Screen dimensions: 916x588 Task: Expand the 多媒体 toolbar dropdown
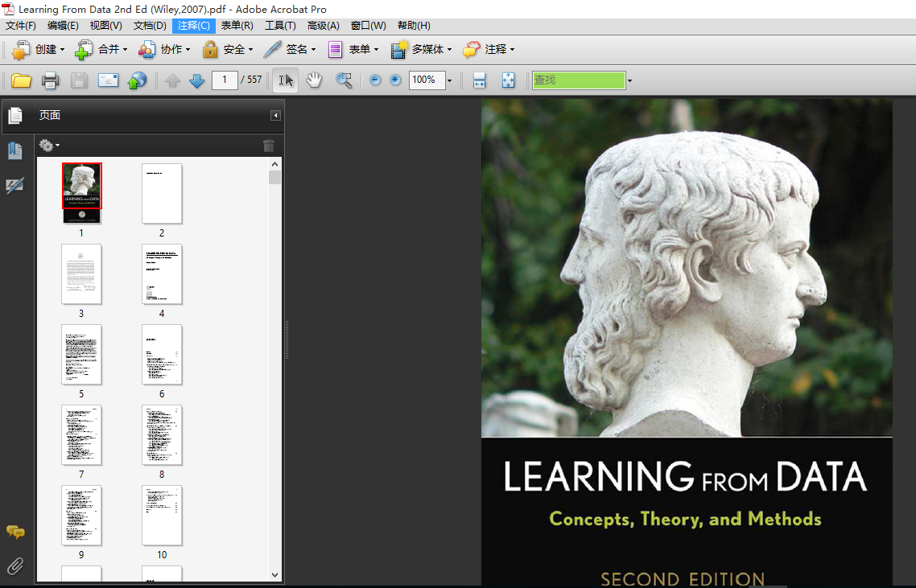449,50
